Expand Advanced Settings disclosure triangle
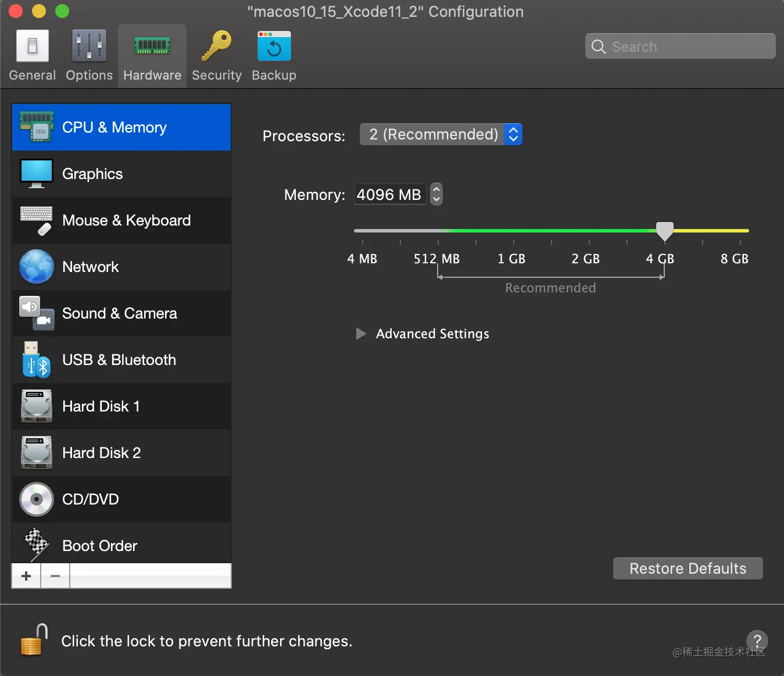 361,334
